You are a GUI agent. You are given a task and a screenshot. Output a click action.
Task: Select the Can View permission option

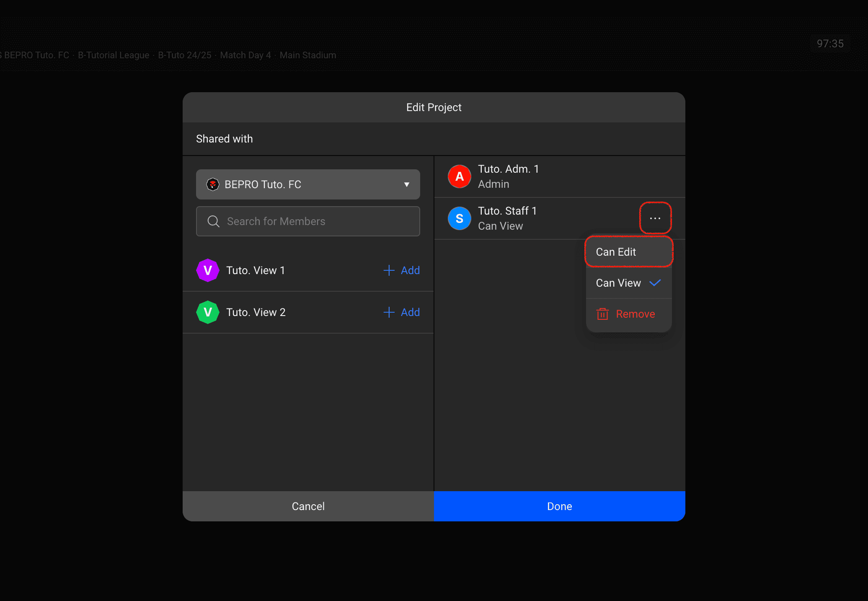618,283
